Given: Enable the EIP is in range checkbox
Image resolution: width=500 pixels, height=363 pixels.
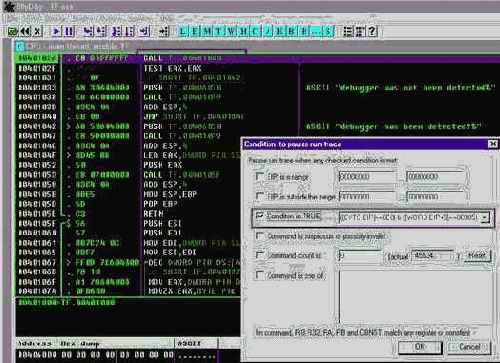Looking at the screenshot, I should point(260,176).
